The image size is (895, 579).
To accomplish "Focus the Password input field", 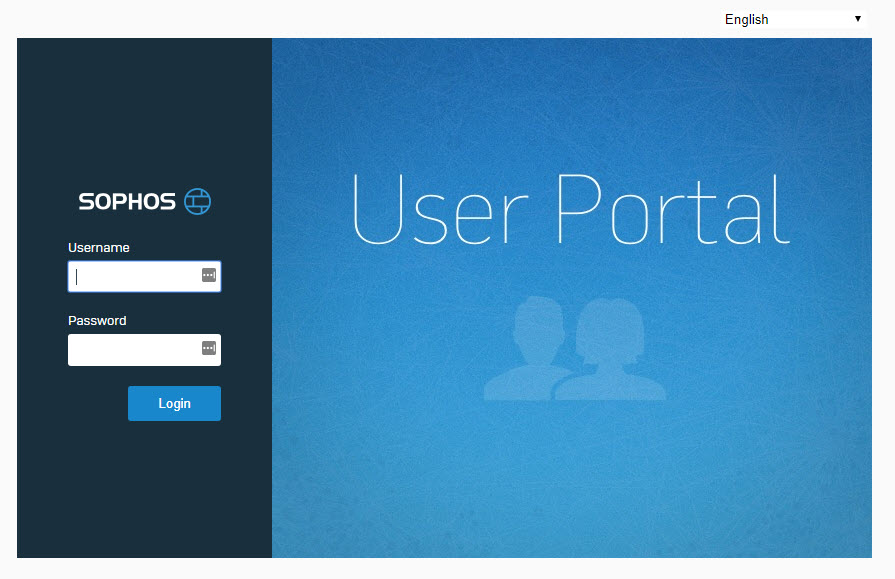I will click(x=144, y=349).
